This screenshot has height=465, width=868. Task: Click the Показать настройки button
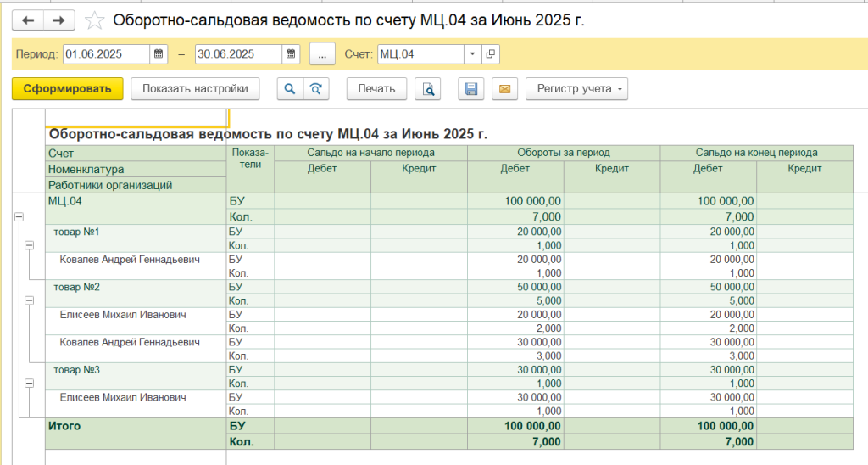coord(195,88)
